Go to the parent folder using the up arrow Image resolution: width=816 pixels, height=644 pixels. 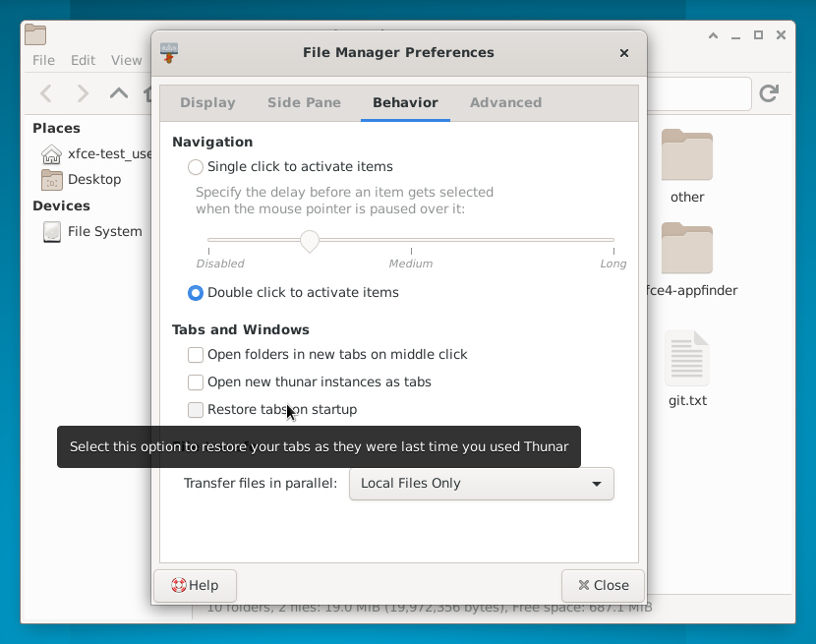[119, 93]
